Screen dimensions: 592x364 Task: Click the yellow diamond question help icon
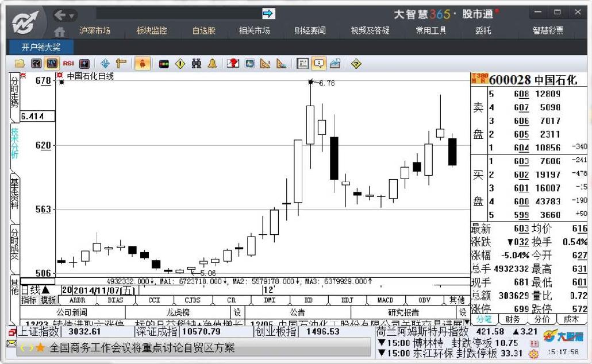click(x=356, y=64)
